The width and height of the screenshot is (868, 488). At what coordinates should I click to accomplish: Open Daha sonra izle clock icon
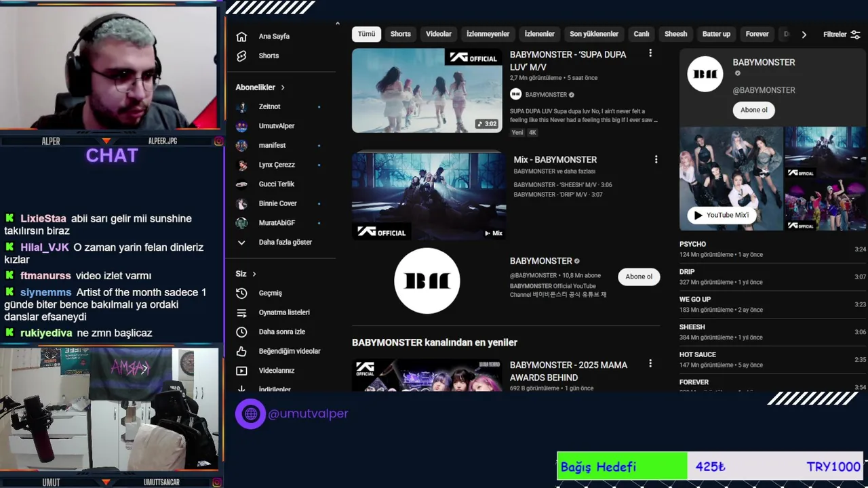click(241, 332)
